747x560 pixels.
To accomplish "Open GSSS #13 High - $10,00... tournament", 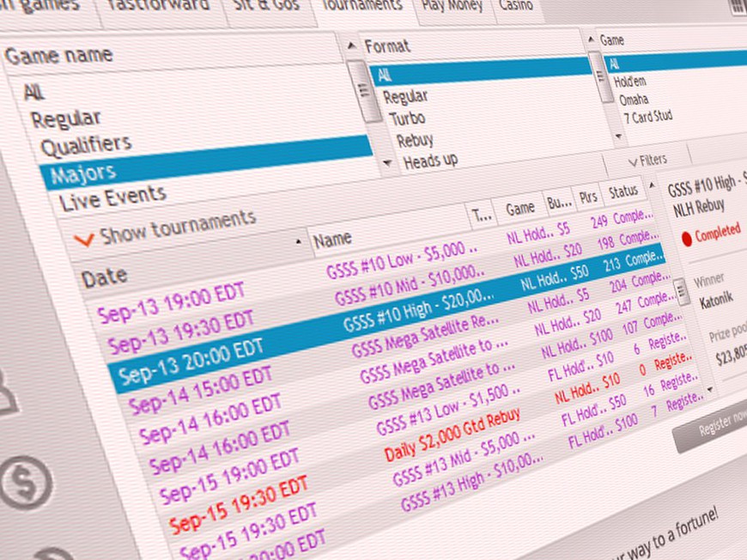I will point(471,484).
